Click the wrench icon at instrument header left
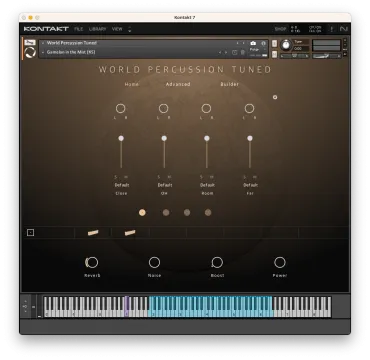This screenshot has height=360, width=370. click(x=30, y=42)
